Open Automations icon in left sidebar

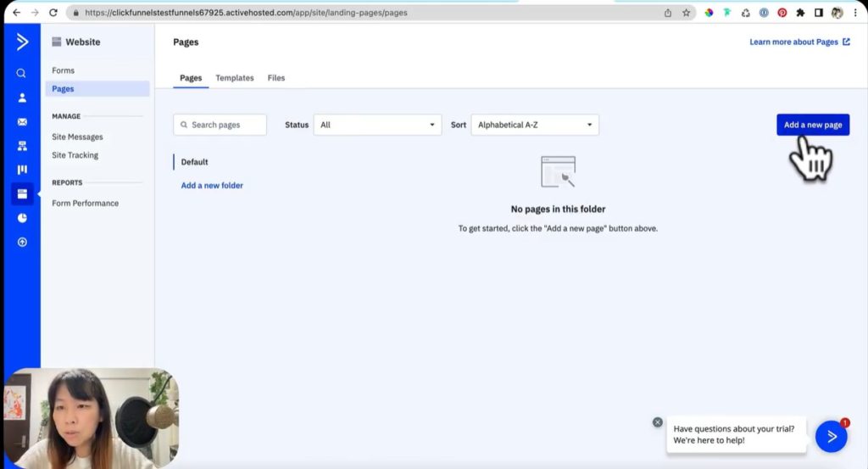(22, 146)
